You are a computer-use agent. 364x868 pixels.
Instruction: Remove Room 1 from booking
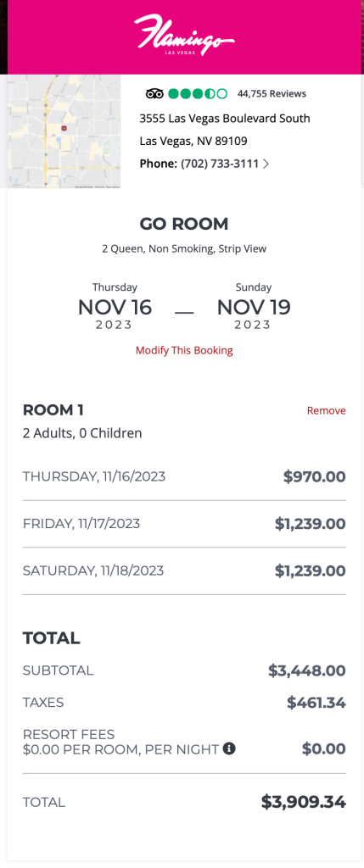pos(327,411)
